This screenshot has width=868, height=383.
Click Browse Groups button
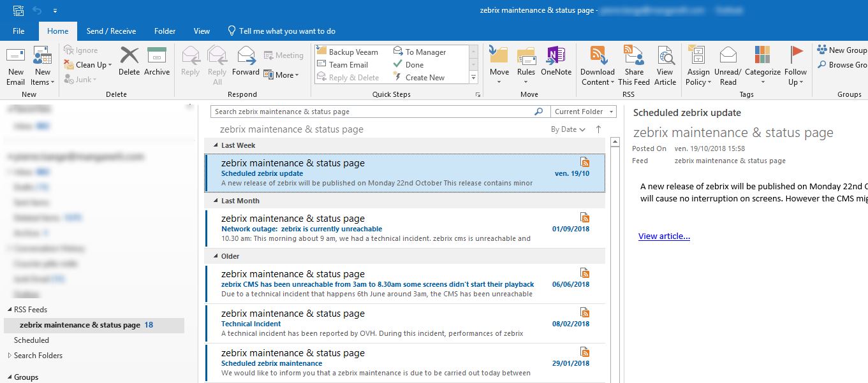click(842, 64)
